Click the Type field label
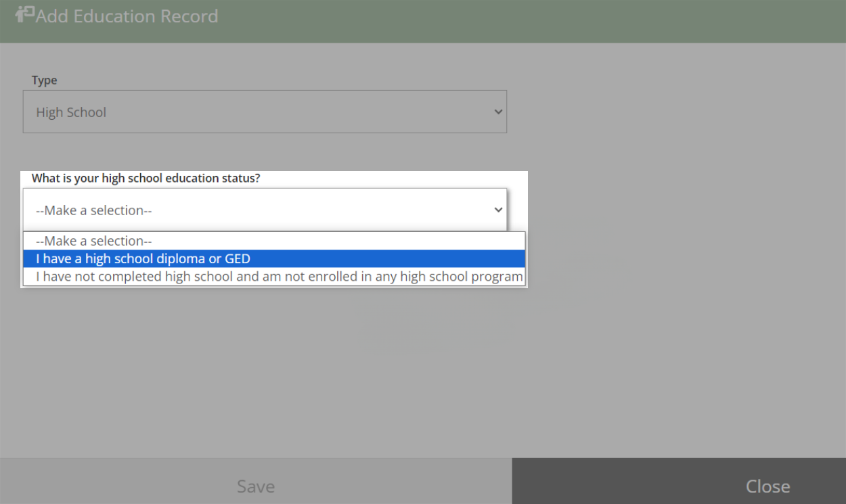 click(44, 80)
